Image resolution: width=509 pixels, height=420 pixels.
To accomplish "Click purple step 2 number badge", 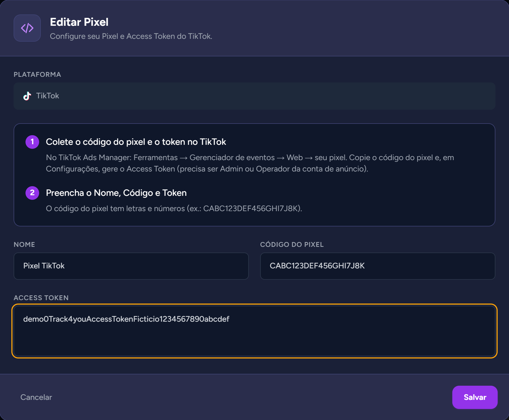I will click(32, 193).
